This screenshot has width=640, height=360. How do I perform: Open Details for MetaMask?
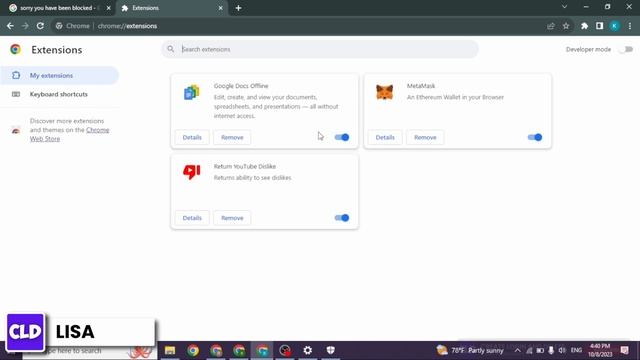coord(385,137)
